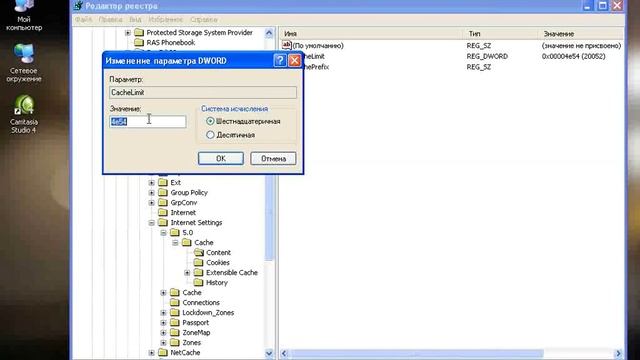
Task: Click the tree pane scroll down arrow
Action: coord(269,353)
